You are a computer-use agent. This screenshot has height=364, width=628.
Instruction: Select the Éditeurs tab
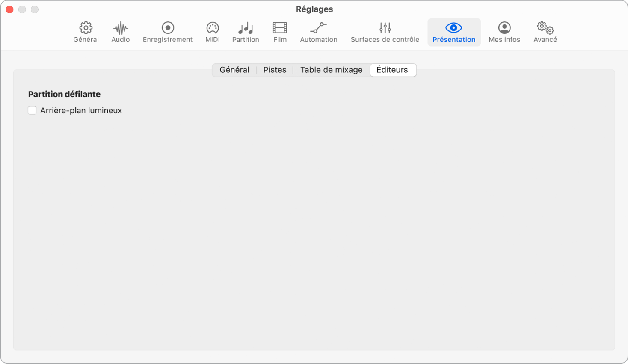coord(392,70)
